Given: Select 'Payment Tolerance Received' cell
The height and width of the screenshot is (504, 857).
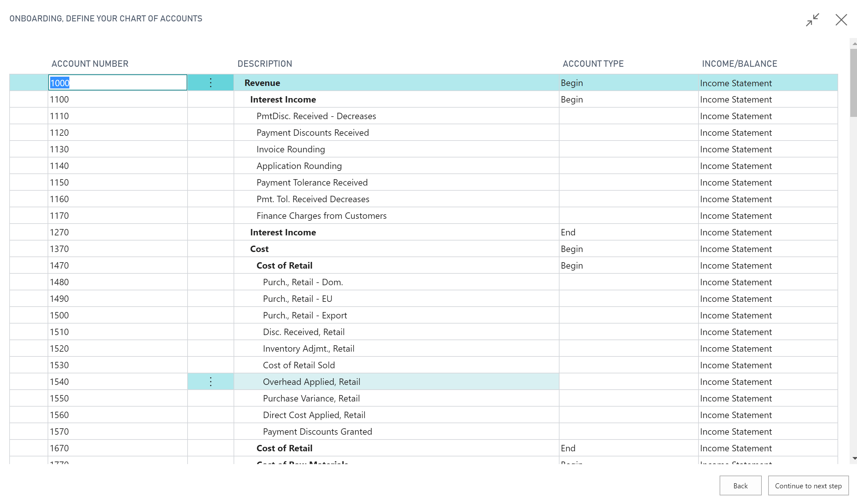Looking at the screenshot, I should pyautogui.click(x=397, y=182).
